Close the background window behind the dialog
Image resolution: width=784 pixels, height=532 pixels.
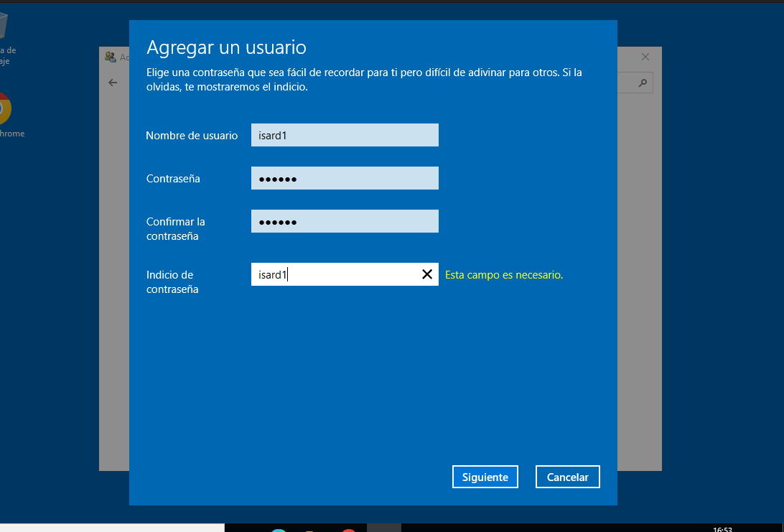[x=645, y=57]
